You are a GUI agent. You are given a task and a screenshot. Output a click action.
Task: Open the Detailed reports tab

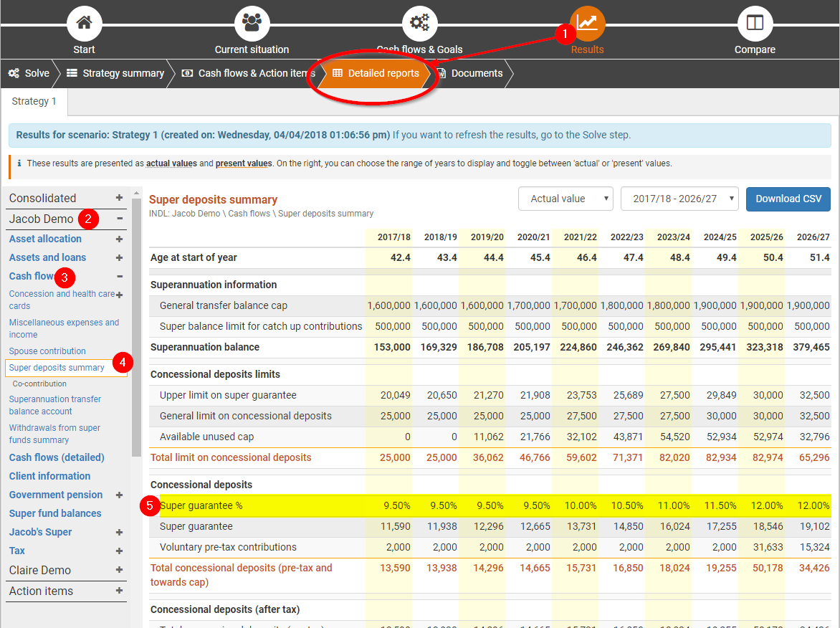(376, 73)
